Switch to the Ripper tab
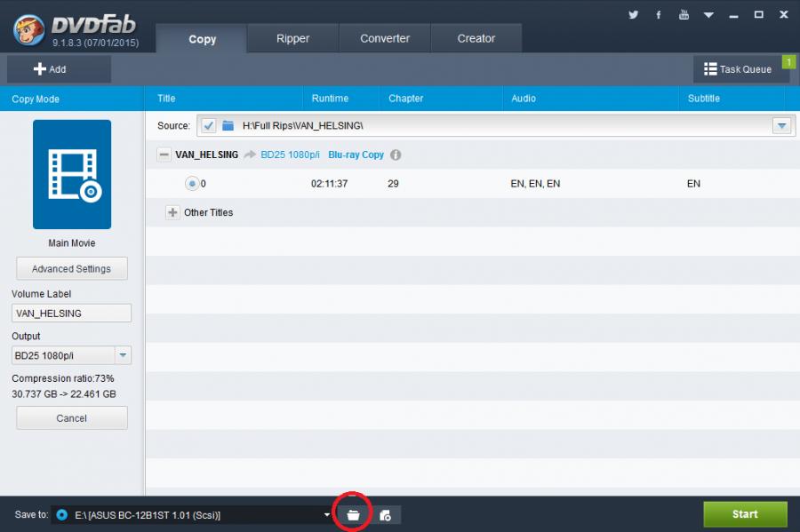 point(292,38)
